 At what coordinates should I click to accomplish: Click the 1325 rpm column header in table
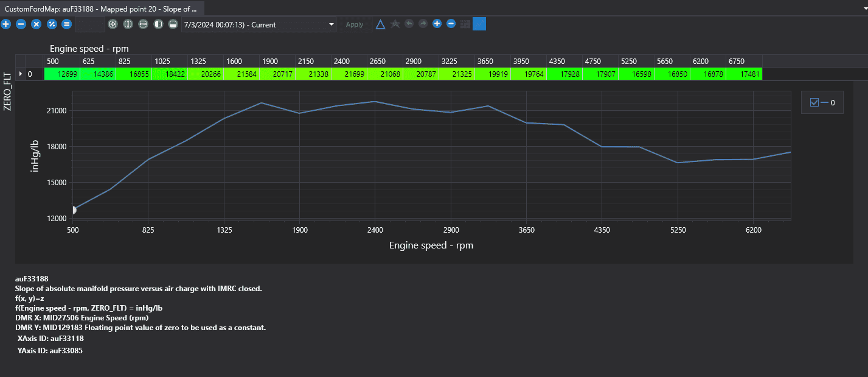pyautogui.click(x=206, y=61)
